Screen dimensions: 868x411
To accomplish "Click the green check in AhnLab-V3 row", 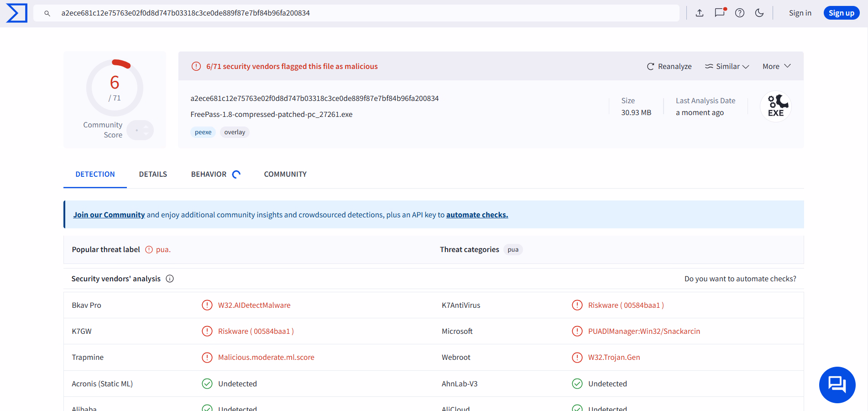I will tap(577, 384).
